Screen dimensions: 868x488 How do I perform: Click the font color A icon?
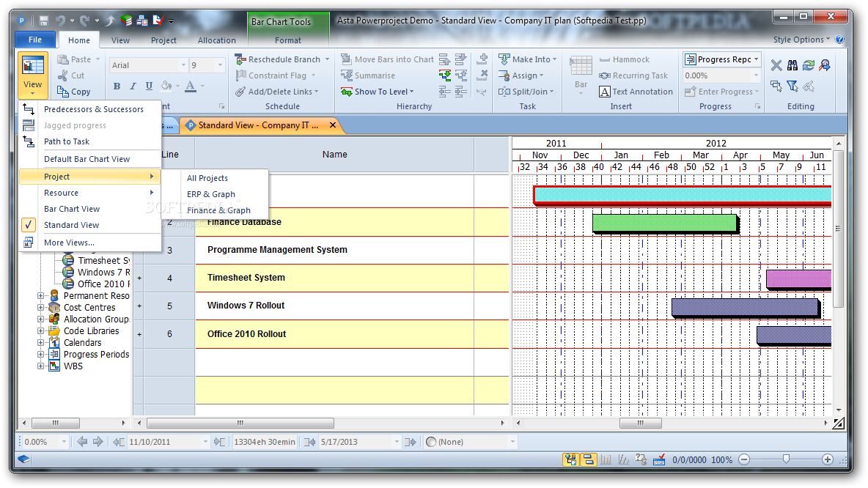[191, 86]
